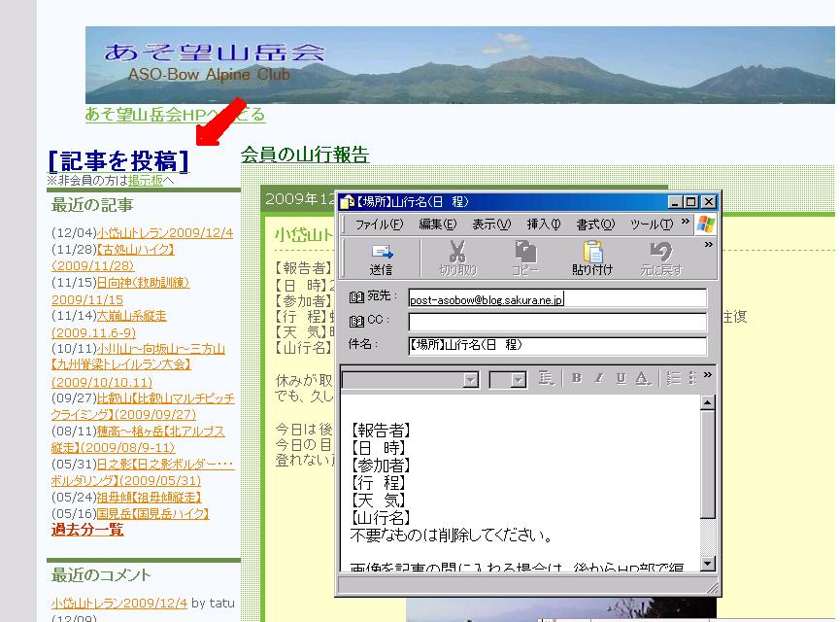
Task: Maximize the mail compose window
Action: click(x=691, y=202)
